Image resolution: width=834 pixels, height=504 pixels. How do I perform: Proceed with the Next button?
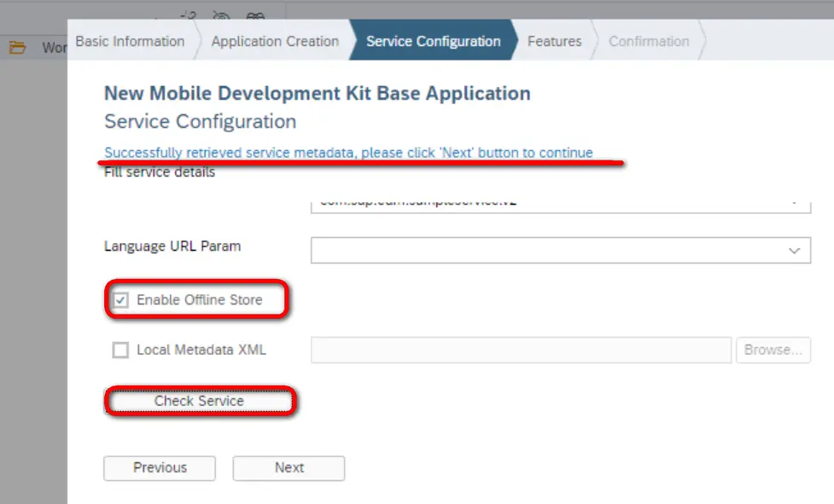pos(289,468)
